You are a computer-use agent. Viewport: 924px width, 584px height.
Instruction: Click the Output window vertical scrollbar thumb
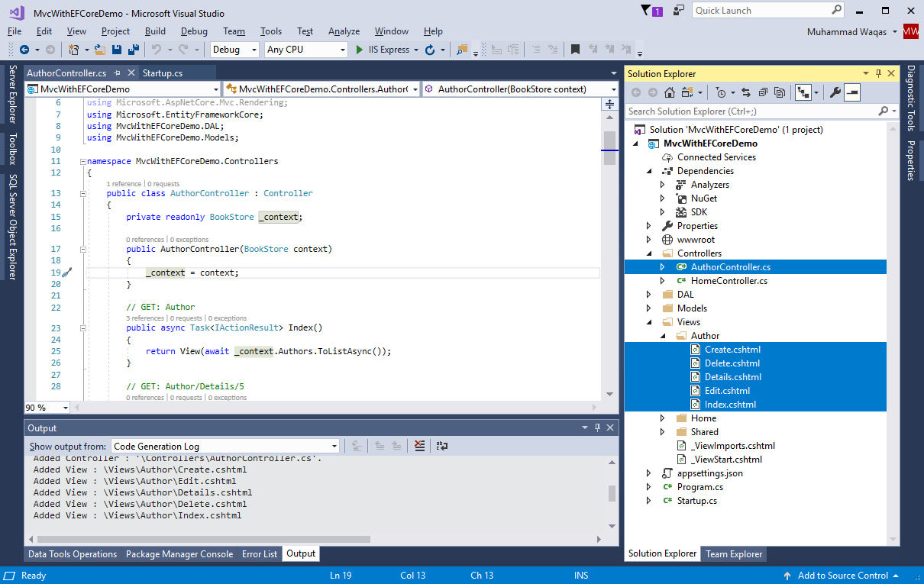pyautogui.click(x=612, y=493)
